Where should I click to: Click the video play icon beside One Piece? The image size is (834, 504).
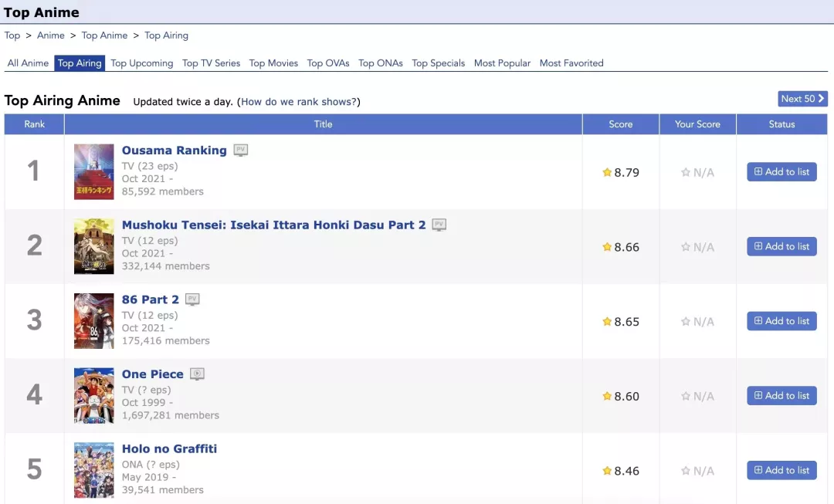coord(197,374)
